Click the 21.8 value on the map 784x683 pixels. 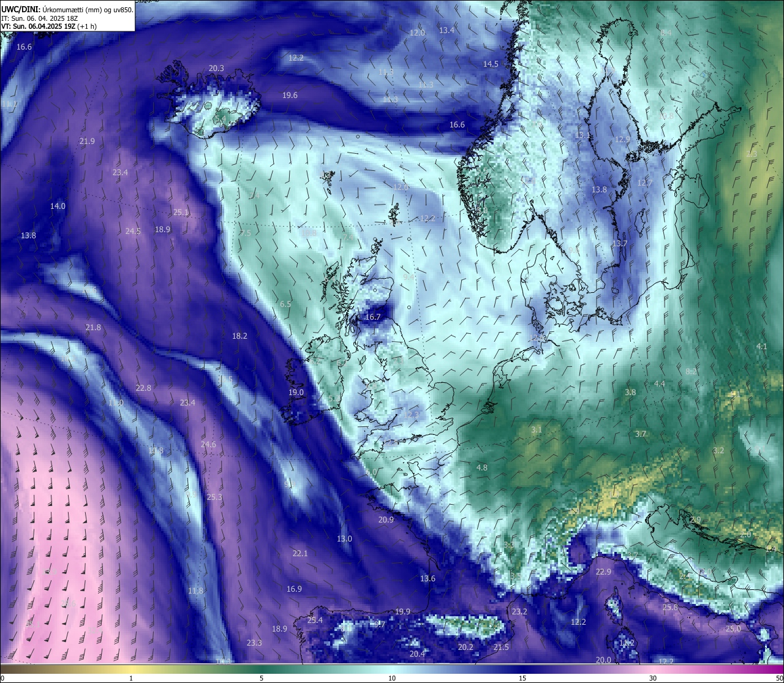[93, 328]
